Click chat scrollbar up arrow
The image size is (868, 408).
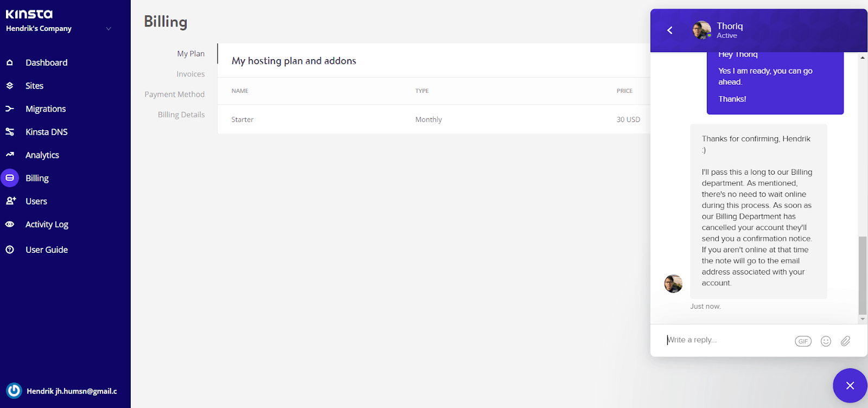(863, 57)
